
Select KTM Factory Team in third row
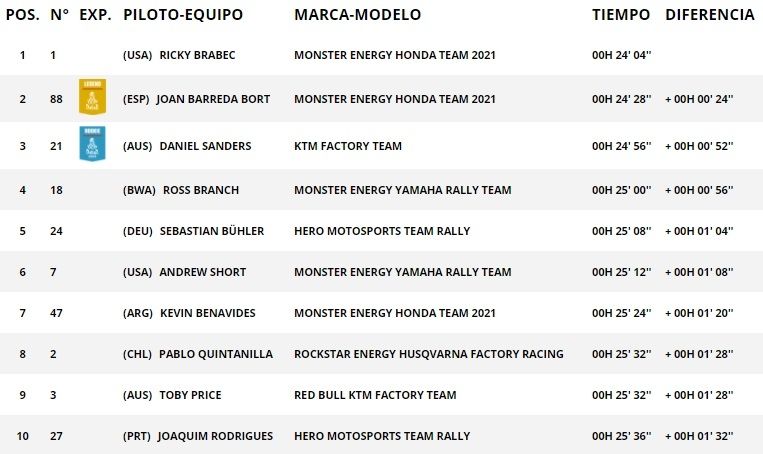click(348, 146)
